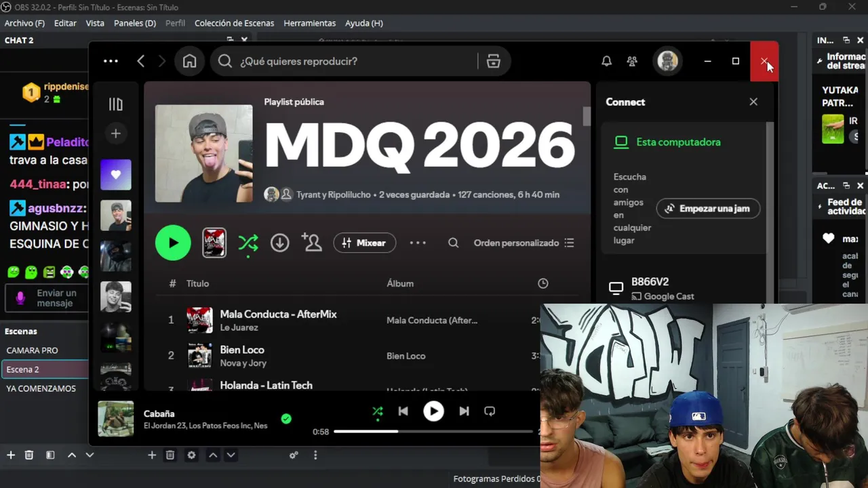Close the Connect panel
Screen dimensions: 868x488
click(753, 102)
